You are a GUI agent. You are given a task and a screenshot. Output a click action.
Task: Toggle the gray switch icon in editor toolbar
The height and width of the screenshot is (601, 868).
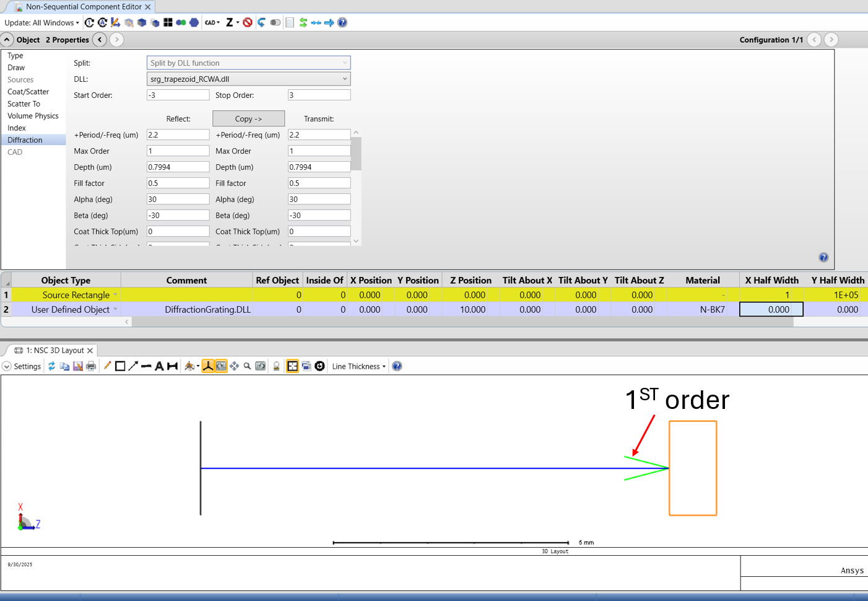coord(276,22)
